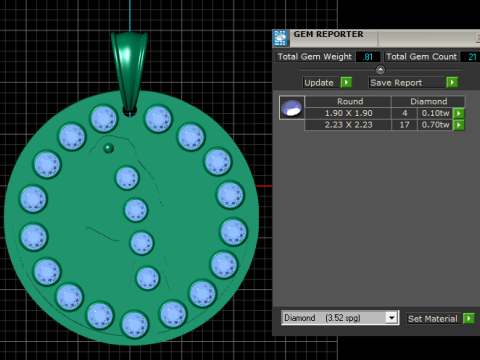Click the Set Material button
480x360 pixels.
coord(434,319)
